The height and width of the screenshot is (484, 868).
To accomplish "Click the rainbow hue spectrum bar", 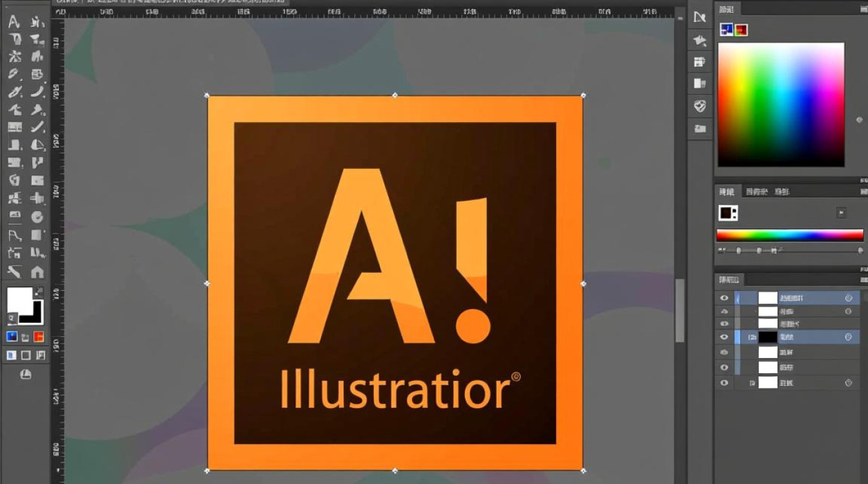I will pyautogui.click(x=789, y=236).
